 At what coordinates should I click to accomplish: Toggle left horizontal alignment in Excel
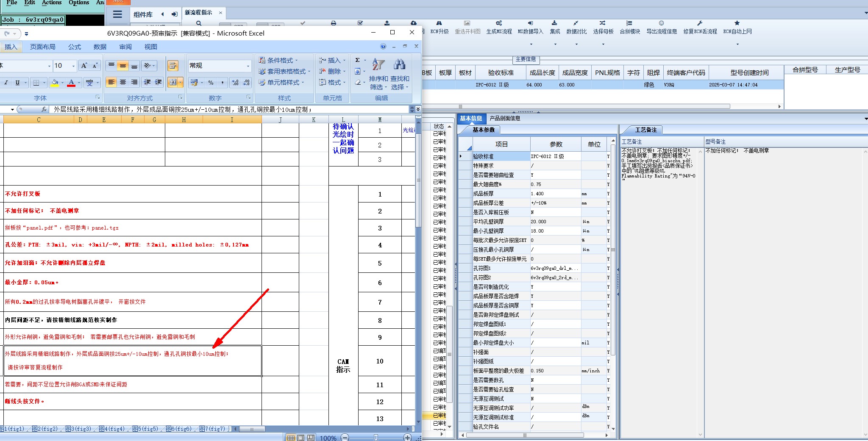(111, 82)
